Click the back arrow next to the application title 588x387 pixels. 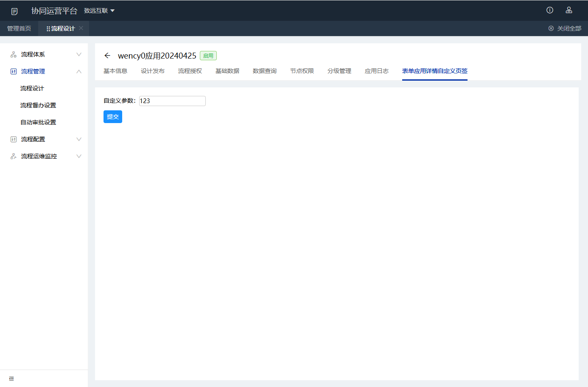point(107,56)
